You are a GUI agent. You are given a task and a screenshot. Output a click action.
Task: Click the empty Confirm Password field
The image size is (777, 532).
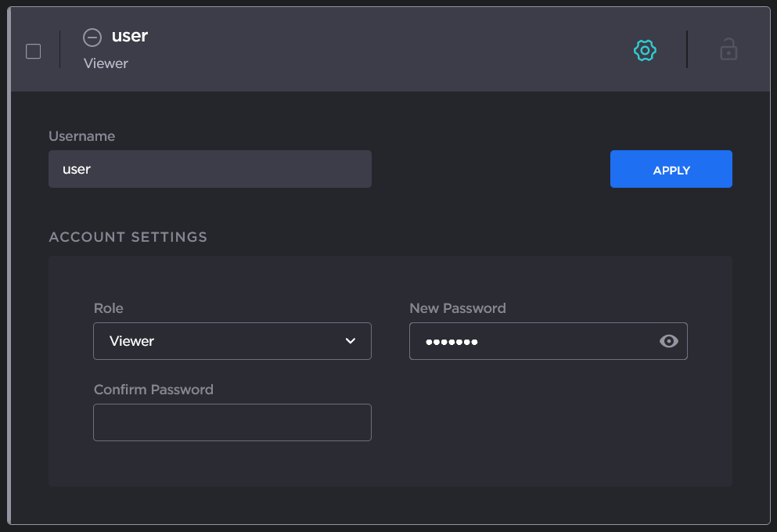(232, 422)
